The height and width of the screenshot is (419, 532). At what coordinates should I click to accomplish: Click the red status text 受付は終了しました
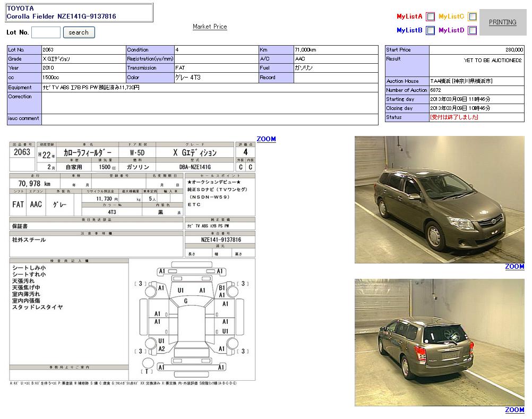click(x=454, y=117)
